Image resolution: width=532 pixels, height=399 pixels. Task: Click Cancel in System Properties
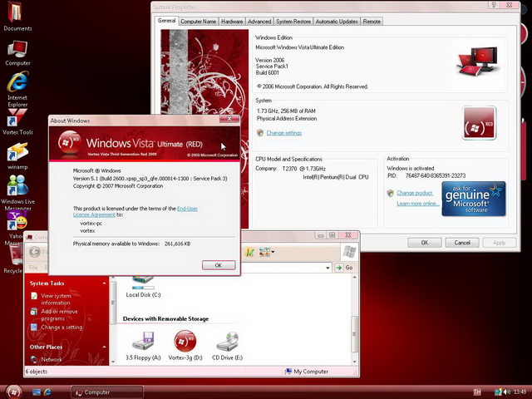point(462,243)
